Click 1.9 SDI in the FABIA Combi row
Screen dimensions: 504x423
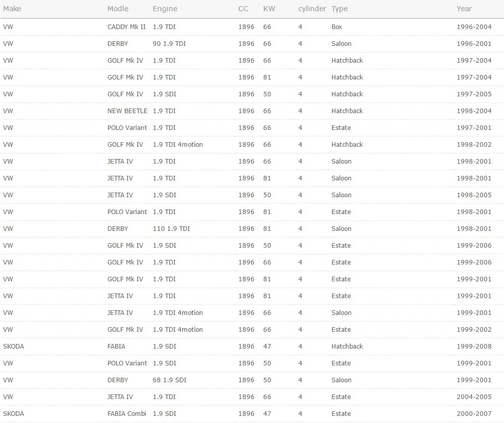(164, 414)
